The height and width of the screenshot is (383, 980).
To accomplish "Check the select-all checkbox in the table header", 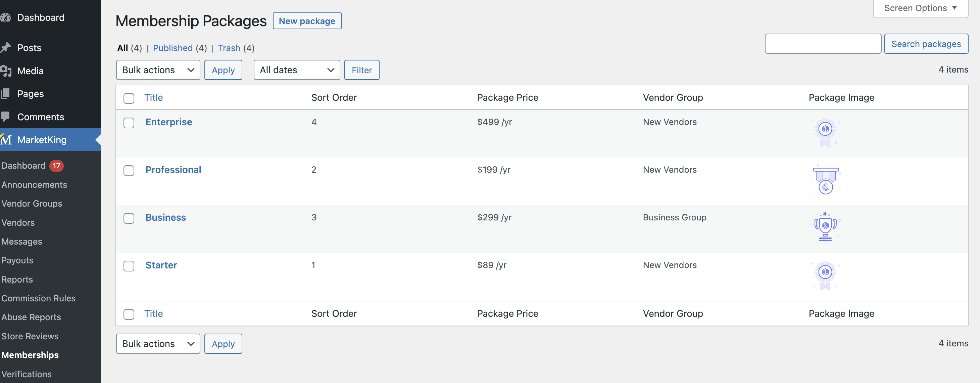I will [129, 98].
